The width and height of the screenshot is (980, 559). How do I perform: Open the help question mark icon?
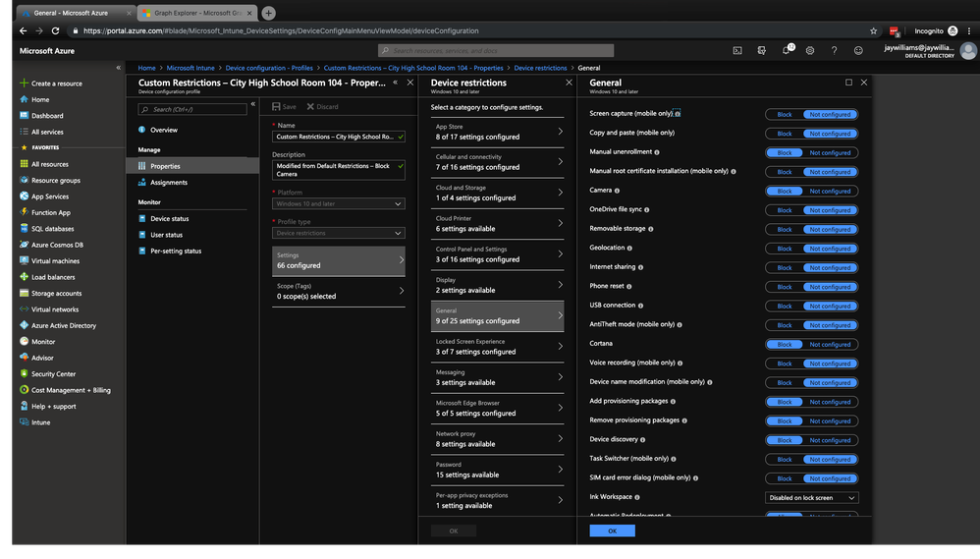point(834,51)
